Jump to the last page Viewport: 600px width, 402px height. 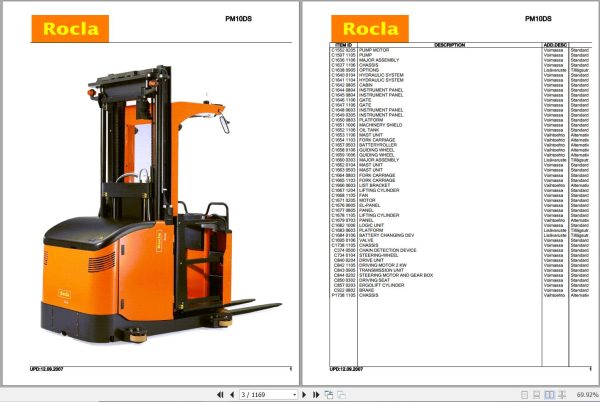tap(316, 394)
